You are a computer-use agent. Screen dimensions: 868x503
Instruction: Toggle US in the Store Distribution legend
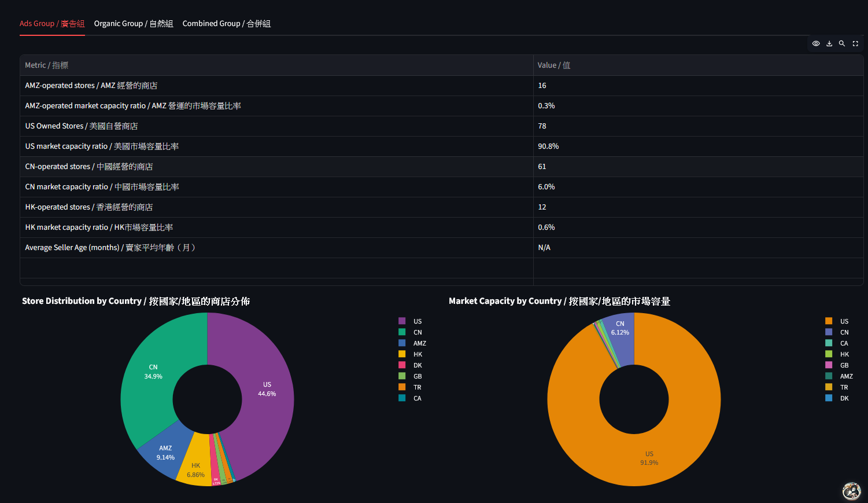417,321
